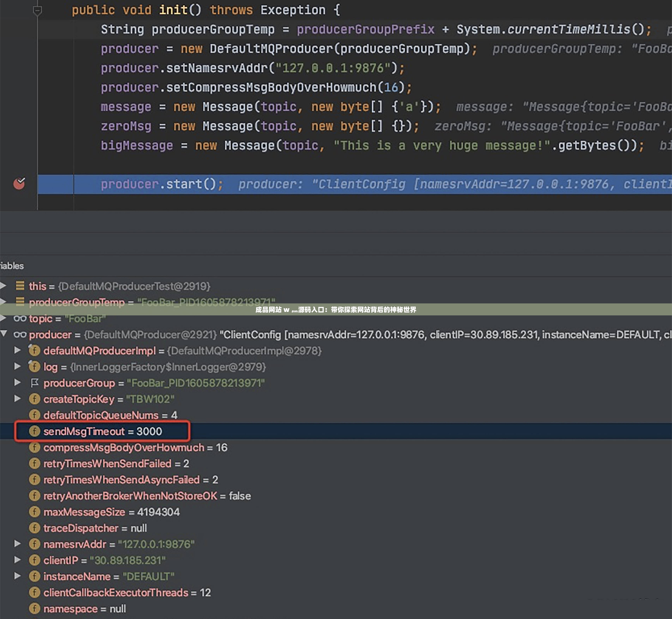Collapse the producer variable node

coord(4,334)
